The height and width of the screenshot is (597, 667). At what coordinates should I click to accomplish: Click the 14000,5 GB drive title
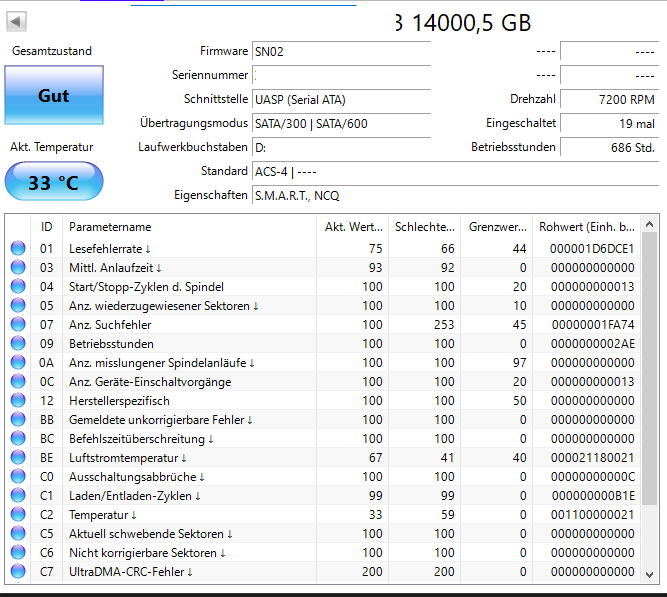coord(463,23)
